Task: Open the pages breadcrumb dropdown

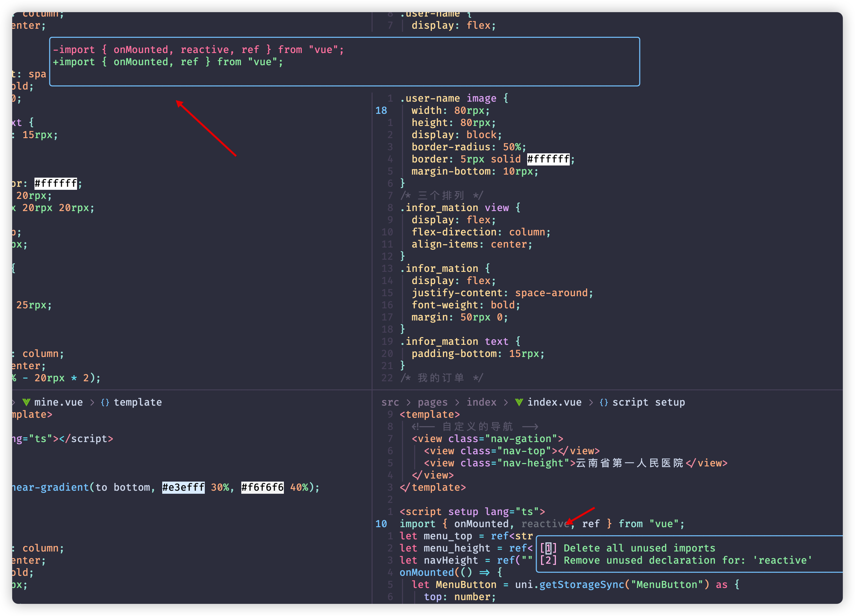Action: [x=433, y=402]
